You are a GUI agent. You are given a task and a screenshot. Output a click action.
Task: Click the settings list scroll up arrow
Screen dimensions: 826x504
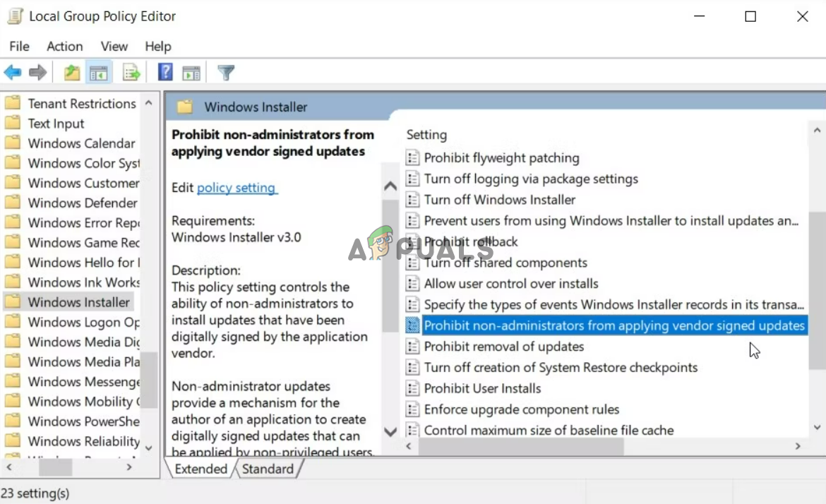(x=817, y=130)
